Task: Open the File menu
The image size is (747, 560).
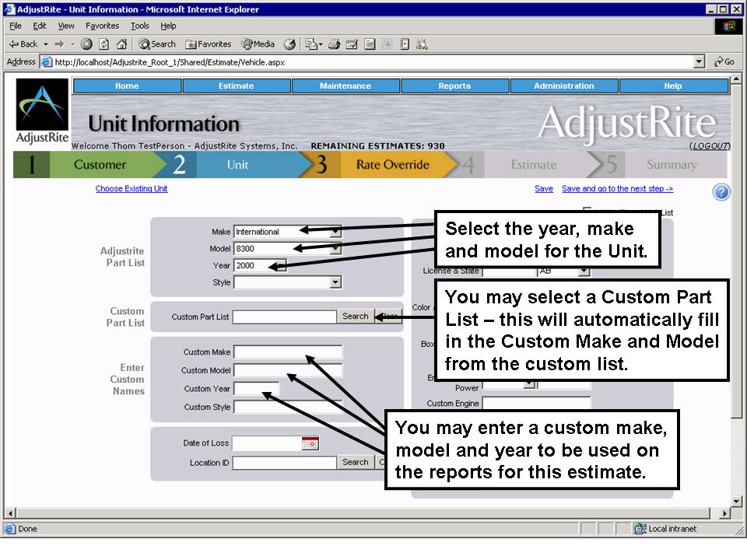Action: (16, 26)
